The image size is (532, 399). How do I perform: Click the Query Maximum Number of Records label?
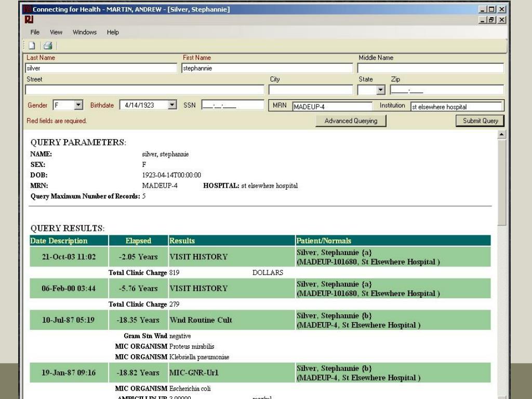[85, 196]
